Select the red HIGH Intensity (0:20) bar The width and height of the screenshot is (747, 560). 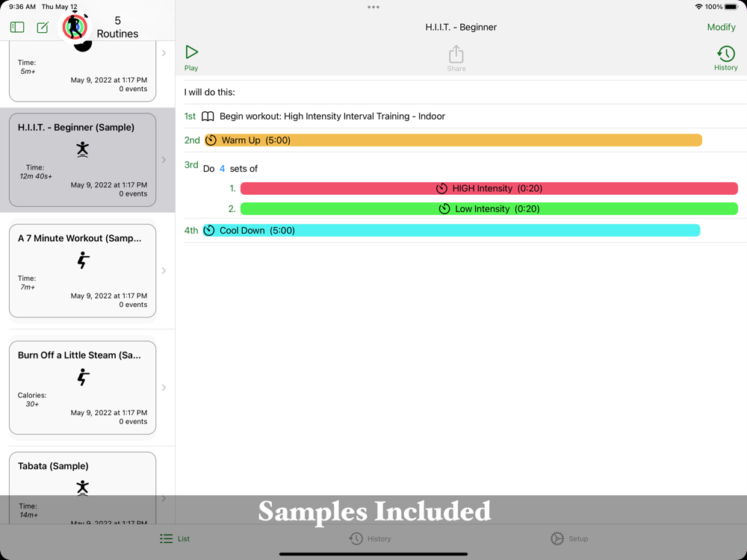489,189
